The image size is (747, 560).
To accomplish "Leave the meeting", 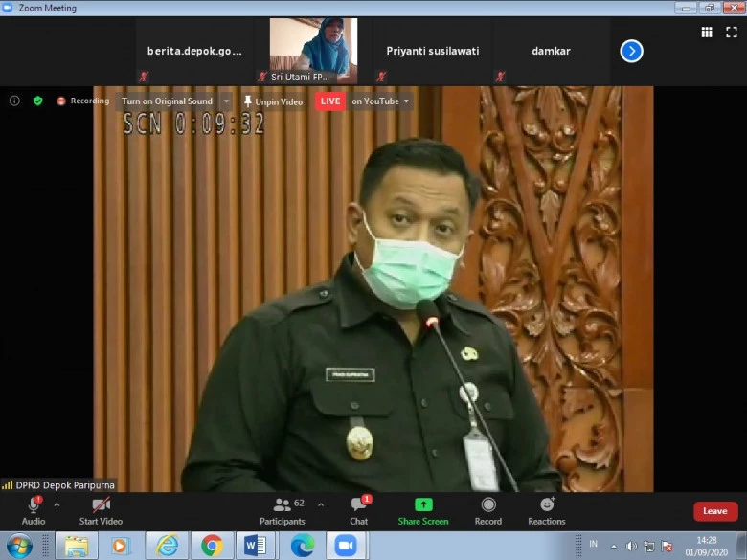I will click(715, 511).
